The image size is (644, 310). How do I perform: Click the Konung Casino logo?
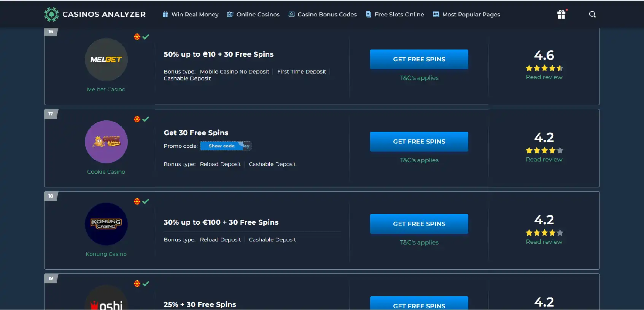[x=106, y=224]
